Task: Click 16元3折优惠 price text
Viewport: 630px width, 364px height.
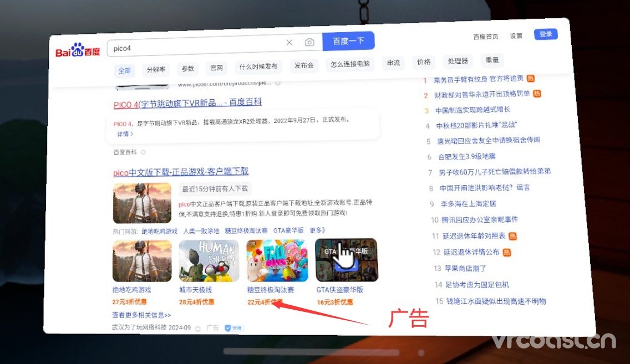Action: tap(335, 302)
